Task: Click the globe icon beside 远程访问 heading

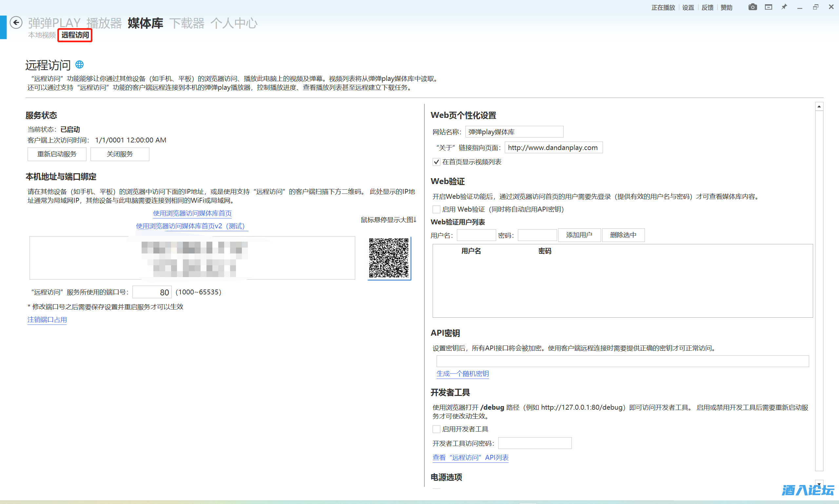Action: point(80,65)
